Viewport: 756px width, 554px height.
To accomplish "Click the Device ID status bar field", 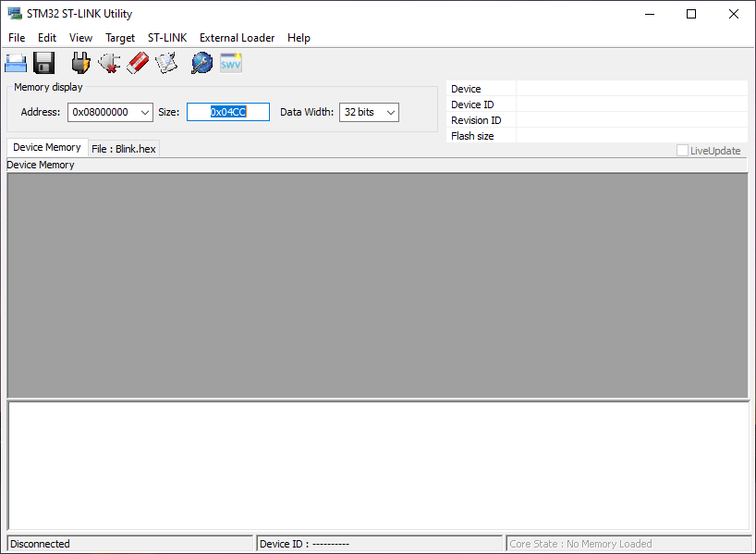I will [380, 544].
